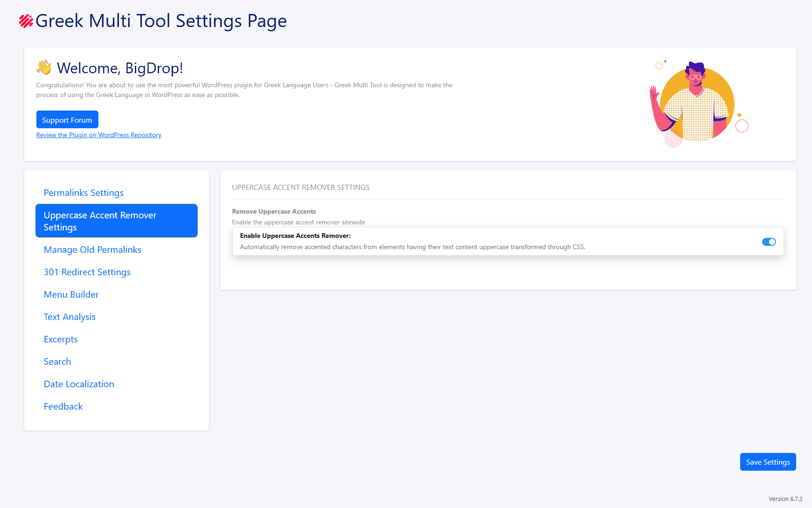The width and height of the screenshot is (812, 508).
Task: Open Review the Plugin on WordPress Repository link
Action: pos(99,135)
